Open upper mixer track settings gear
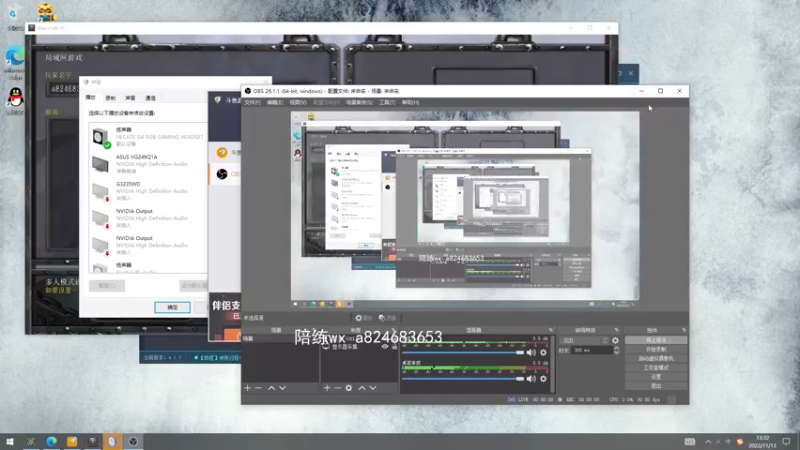Image resolution: width=800 pixels, height=450 pixels. click(543, 353)
